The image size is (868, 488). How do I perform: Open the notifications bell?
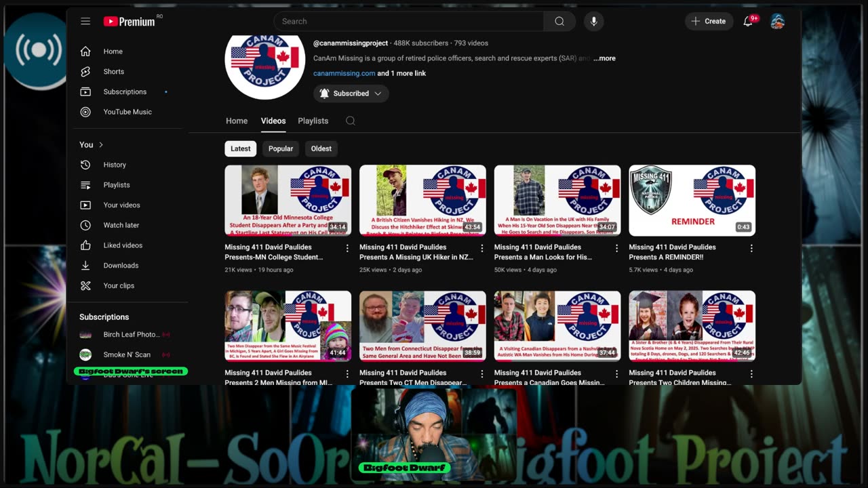pyautogui.click(x=748, y=21)
